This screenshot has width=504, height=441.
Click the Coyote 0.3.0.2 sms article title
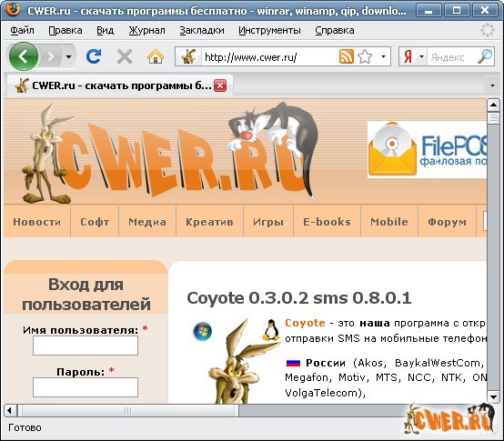(299, 298)
